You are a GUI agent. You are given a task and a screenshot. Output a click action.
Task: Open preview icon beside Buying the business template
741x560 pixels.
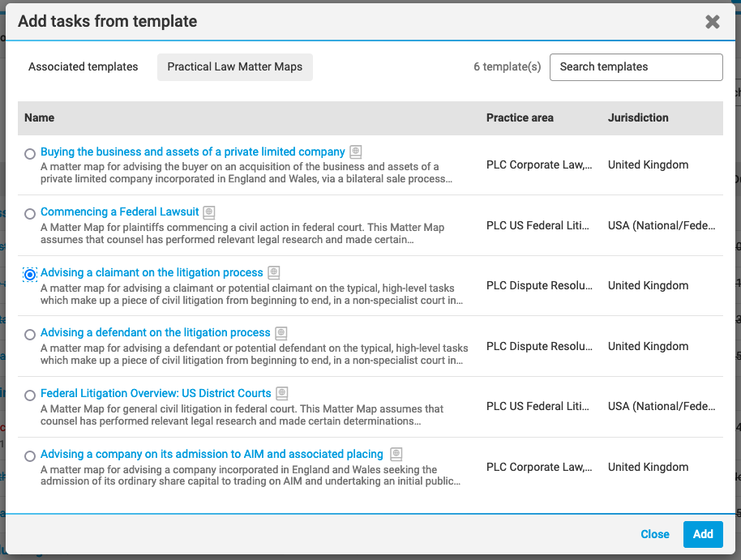pos(355,152)
